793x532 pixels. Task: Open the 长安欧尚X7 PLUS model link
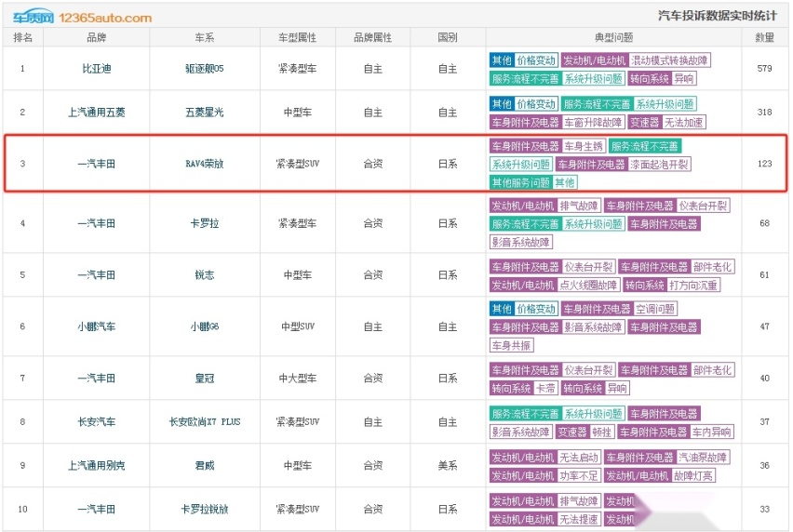[205, 421]
